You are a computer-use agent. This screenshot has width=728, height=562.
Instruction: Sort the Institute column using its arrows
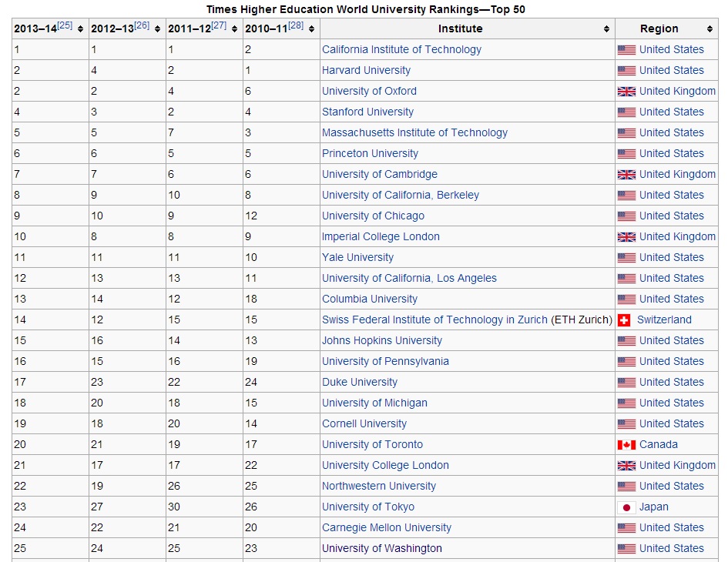tap(606, 28)
